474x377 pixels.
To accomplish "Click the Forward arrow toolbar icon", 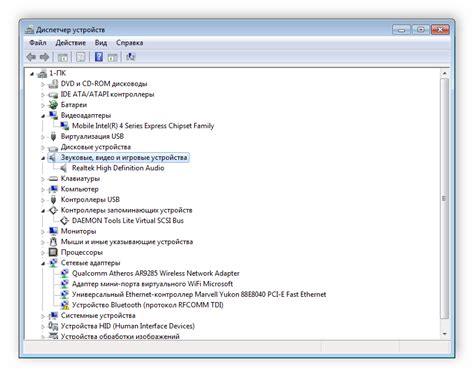I will tap(45, 57).
